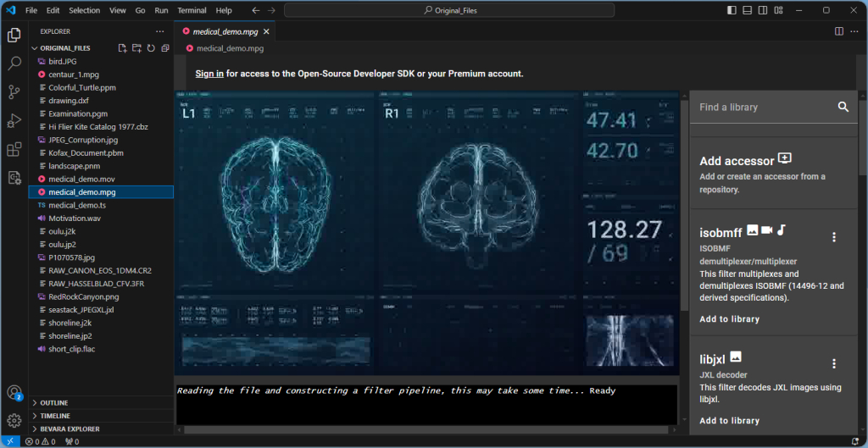Click the notifications bell in status bar
Viewport: 868px width, 448px height.
tap(854, 442)
